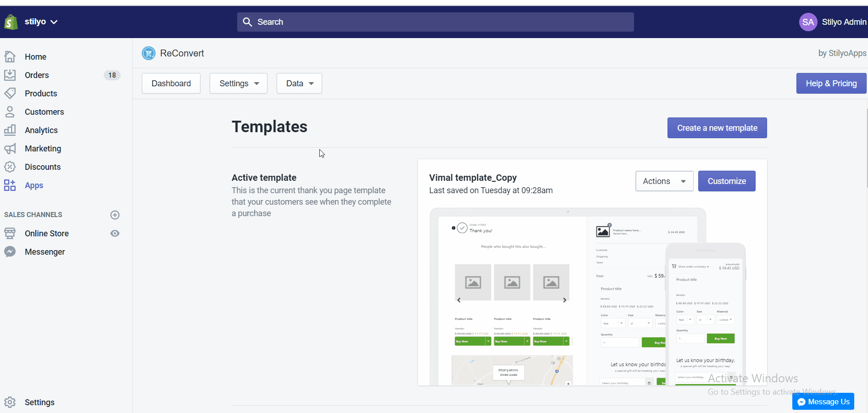868x413 pixels.
Task: Click the Customize button
Action: click(x=727, y=181)
